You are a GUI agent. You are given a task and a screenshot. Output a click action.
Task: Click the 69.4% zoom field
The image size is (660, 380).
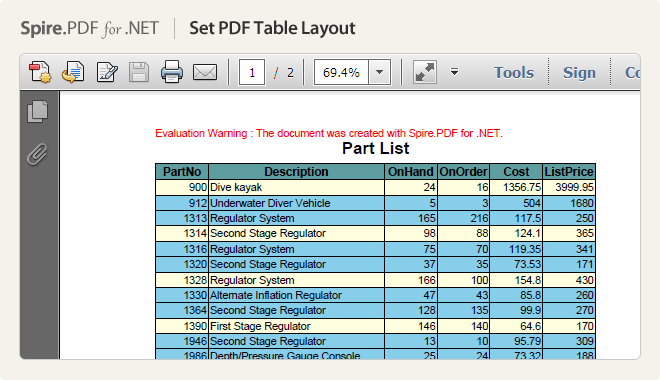(341, 72)
